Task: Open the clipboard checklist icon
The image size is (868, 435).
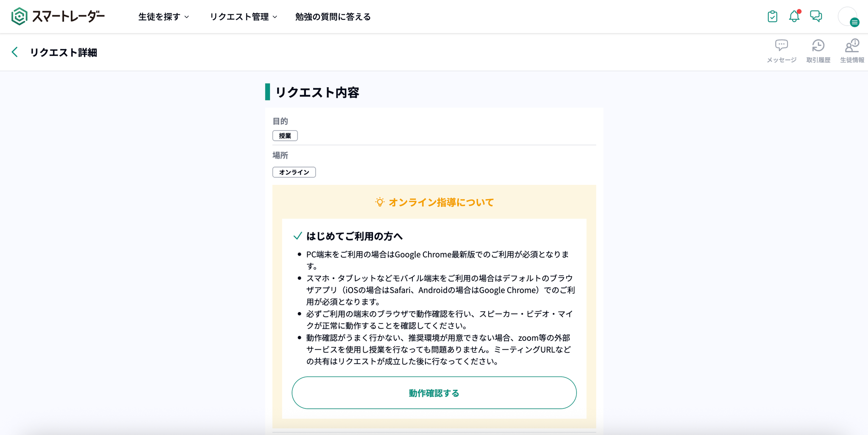Action: [x=772, y=17]
